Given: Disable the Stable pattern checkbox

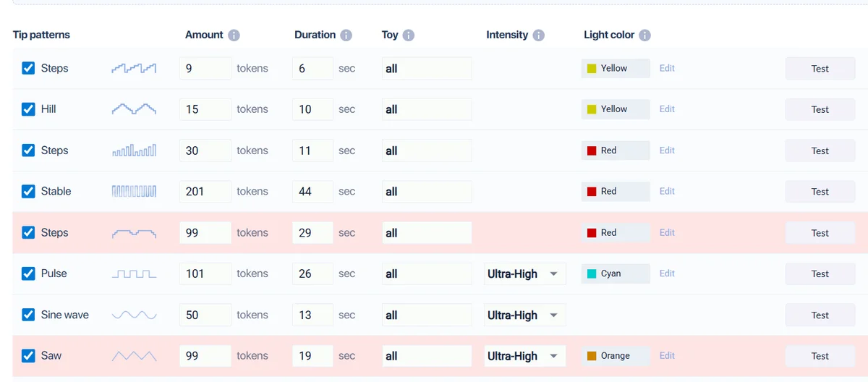Looking at the screenshot, I should tap(28, 192).
